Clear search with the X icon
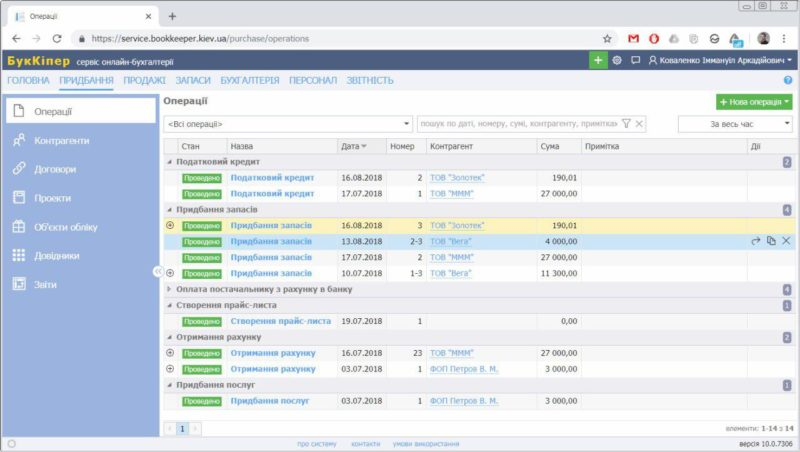This screenshot has width=800, height=452. (640, 123)
